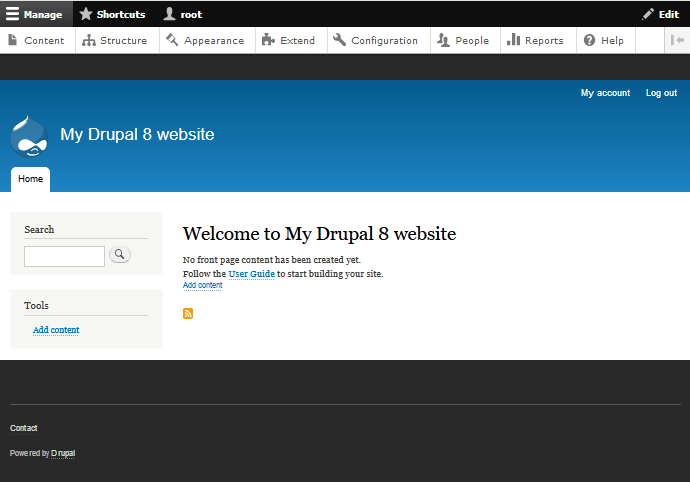Focus the Search input field
Viewport: 690px width, 482px height.
64,256
